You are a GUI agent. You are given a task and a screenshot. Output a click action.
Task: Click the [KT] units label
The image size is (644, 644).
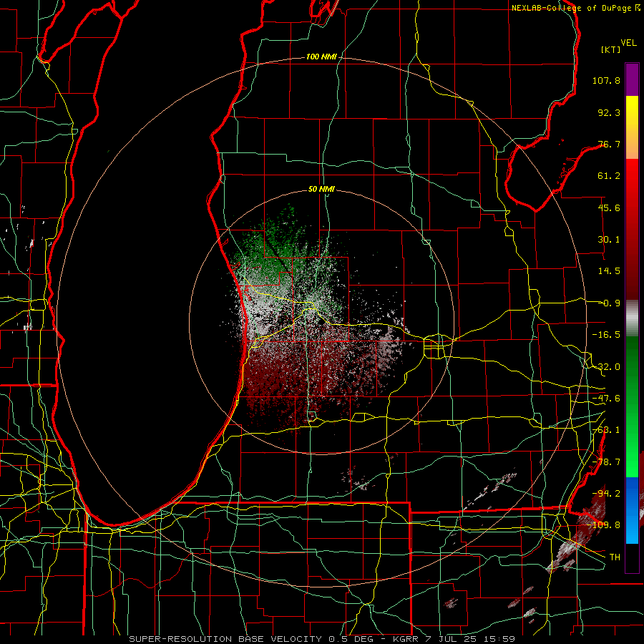pyautogui.click(x=610, y=49)
